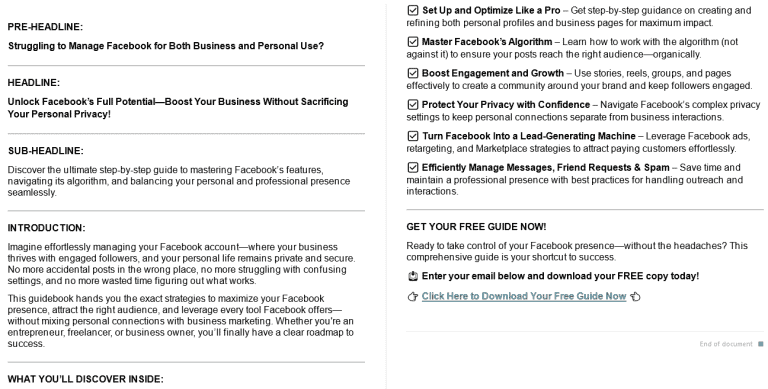Image resolution: width=768 pixels, height=389 pixels.
Task: Open the Click Here to Download Your Free Guide Now link
Action: pos(524,296)
